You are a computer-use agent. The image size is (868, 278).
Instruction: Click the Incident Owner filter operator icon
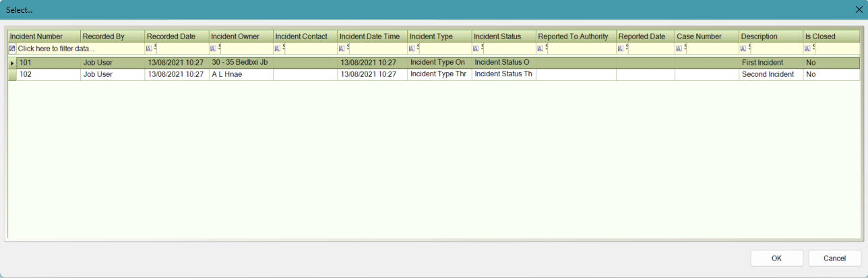[213, 49]
